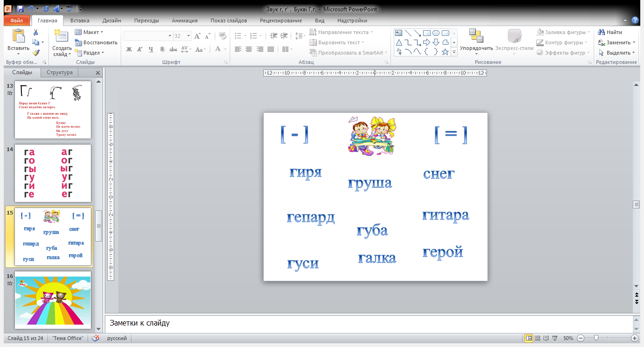The height and width of the screenshot is (347, 644).
Task: Select the star shape in shapes gallery
Action: (445, 52)
